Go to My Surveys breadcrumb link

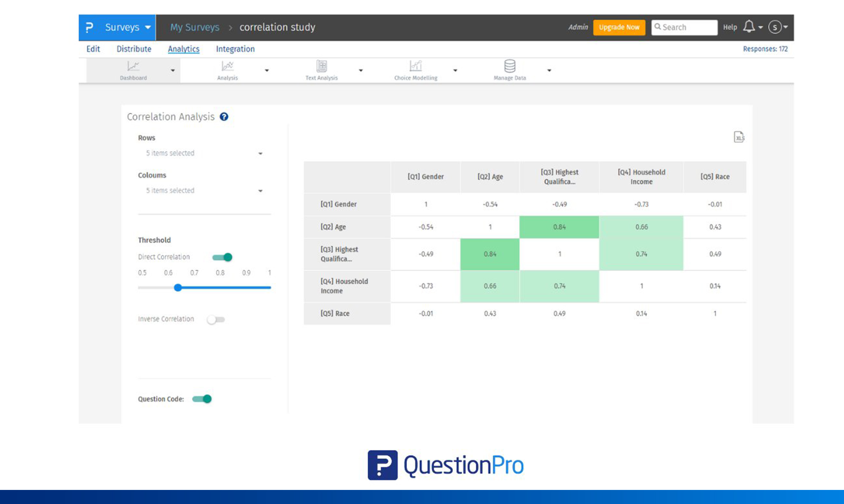pos(195,27)
